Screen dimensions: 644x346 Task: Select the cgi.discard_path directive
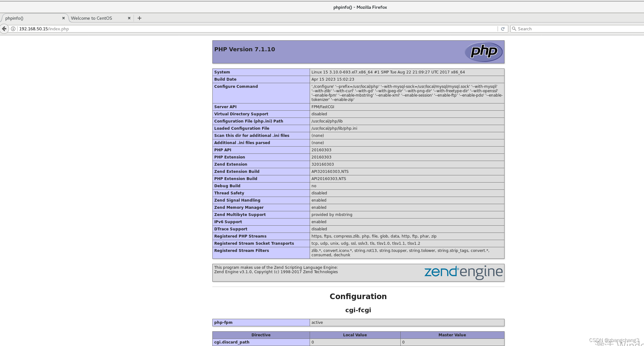tap(232, 342)
